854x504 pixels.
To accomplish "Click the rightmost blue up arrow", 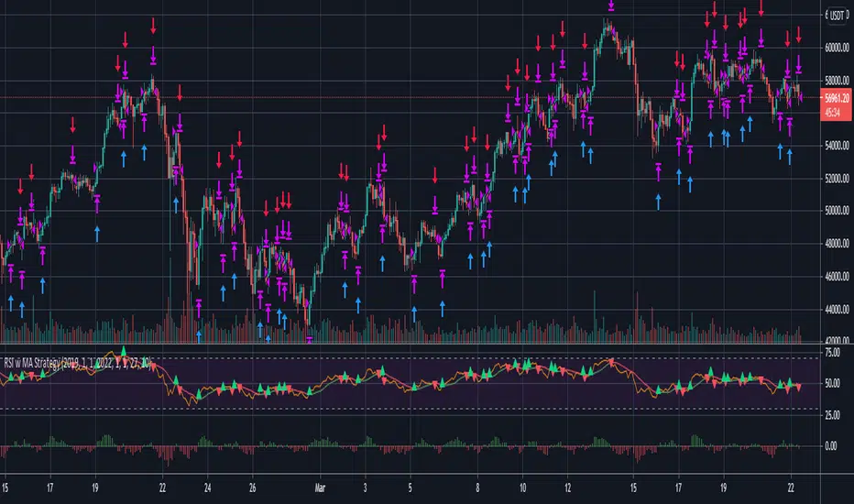I will pyautogui.click(x=790, y=156).
